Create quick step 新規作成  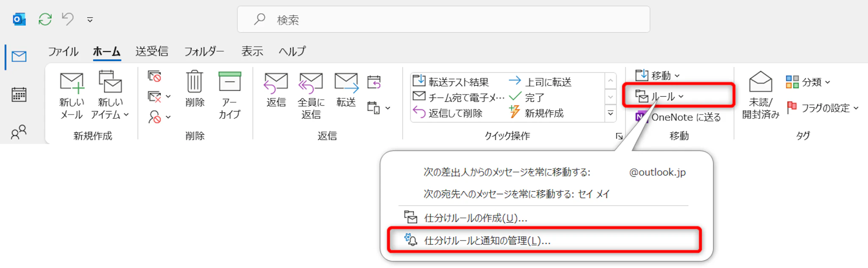537,113
